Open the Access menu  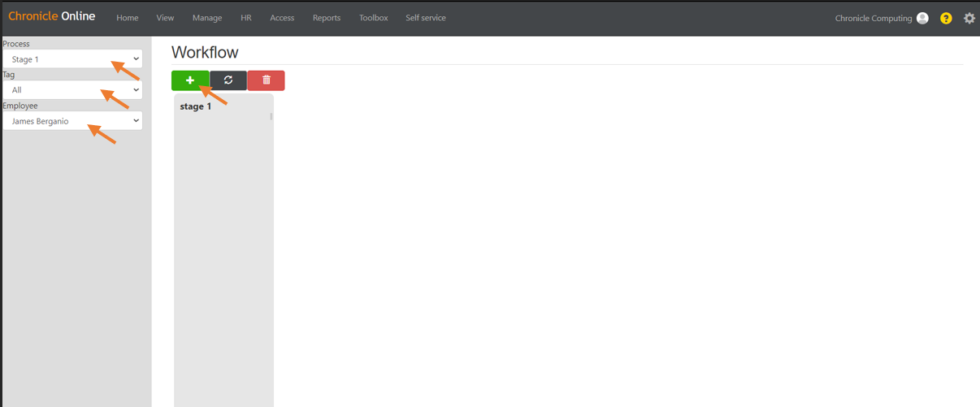point(282,18)
